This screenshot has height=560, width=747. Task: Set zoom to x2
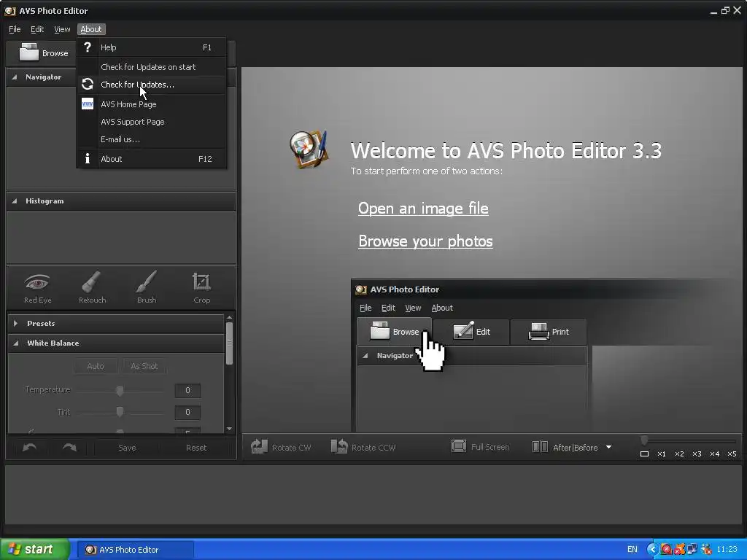tap(679, 454)
